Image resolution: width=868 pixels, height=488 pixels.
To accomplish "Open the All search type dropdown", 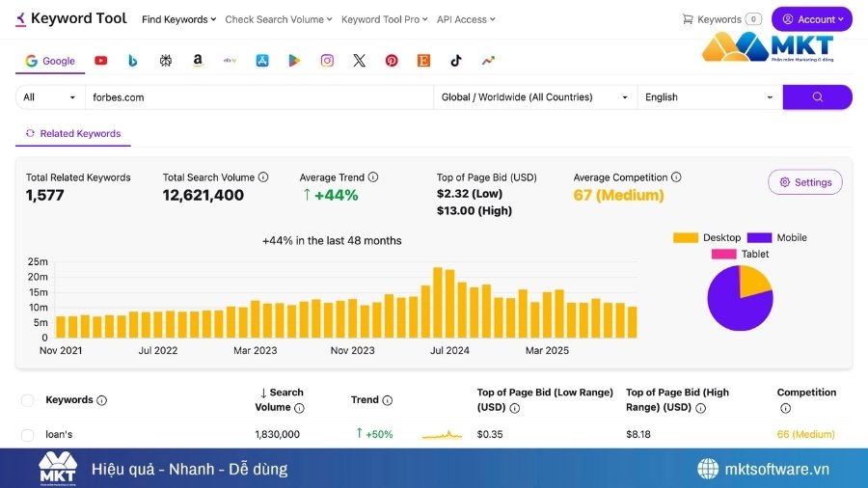I will 50,96.
